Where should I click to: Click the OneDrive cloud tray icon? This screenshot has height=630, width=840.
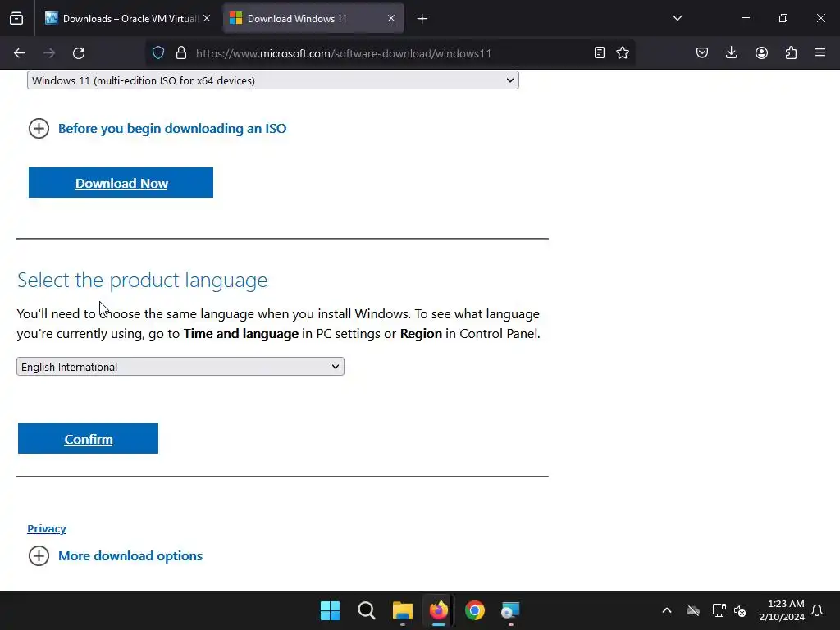[693, 610]
